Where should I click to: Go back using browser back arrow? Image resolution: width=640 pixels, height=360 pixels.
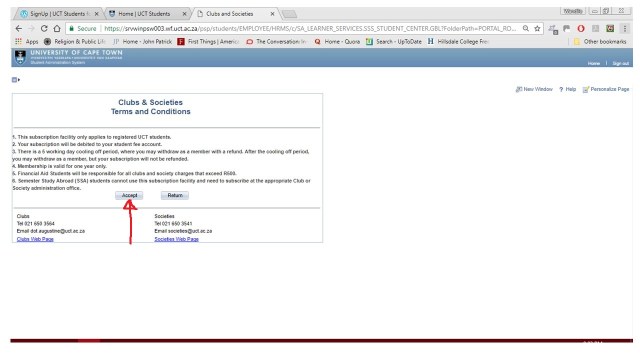18,29
